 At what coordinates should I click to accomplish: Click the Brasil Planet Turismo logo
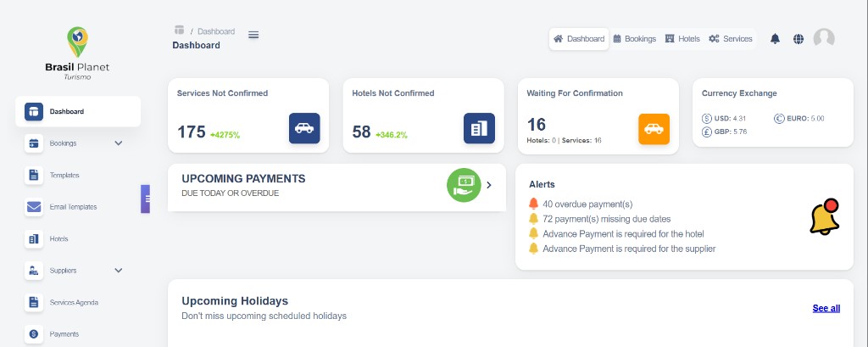click(77, 53)
